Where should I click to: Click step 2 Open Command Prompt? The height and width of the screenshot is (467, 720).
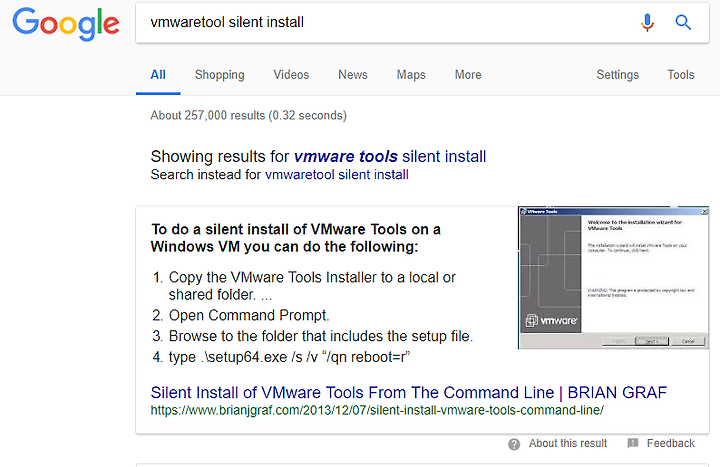[x=249, y=315]
